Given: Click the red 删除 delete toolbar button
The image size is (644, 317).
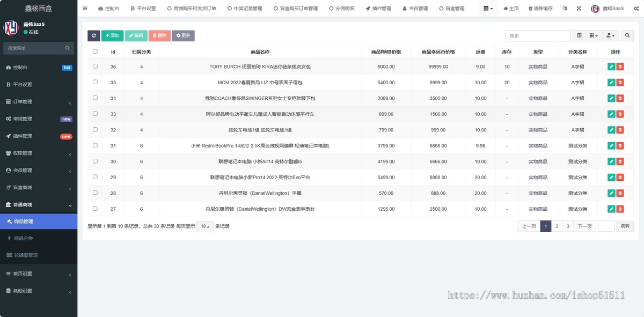Looking at the screenshot, I should pyautogui.click(x=159, y=35).
